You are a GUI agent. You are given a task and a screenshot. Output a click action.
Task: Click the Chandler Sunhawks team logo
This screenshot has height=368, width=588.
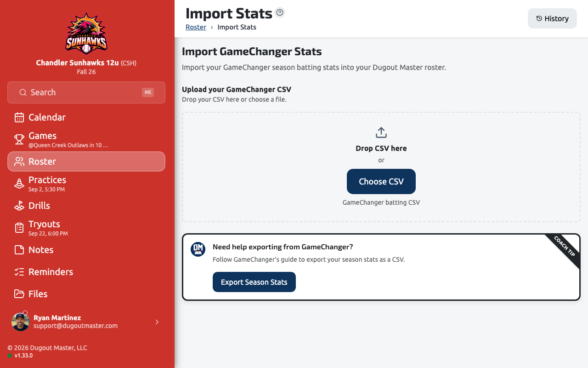click(x=86, y=33)
